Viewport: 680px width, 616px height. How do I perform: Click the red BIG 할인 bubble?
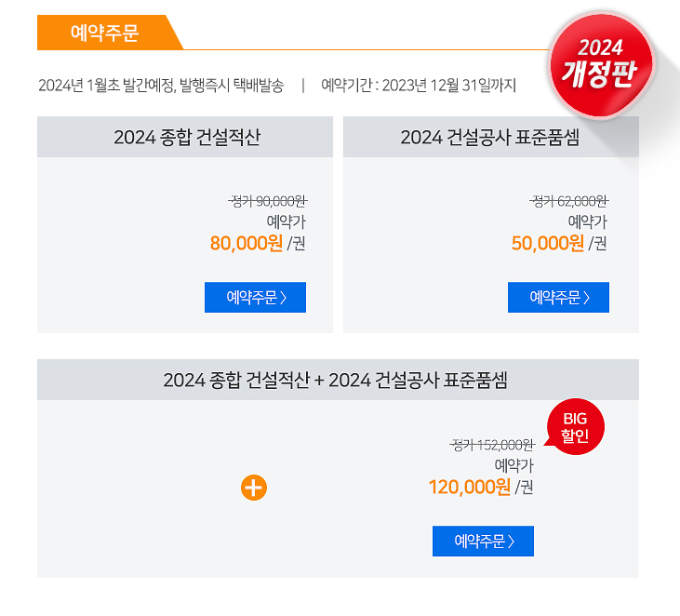(575, 427)
